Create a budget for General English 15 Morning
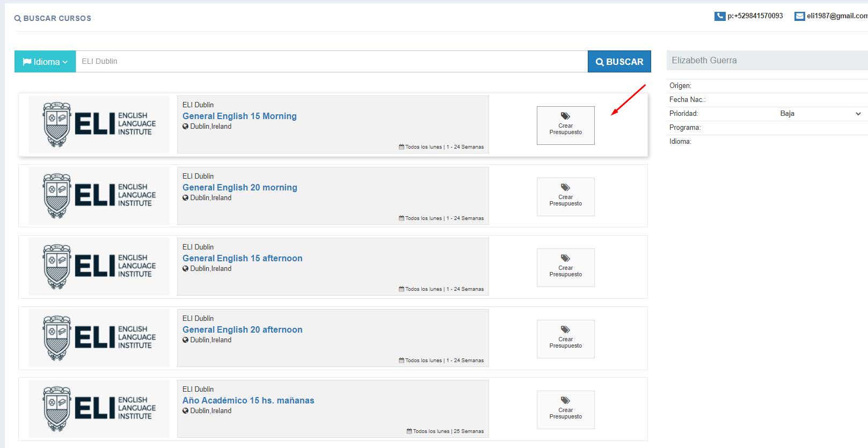This screenshot has height=448, width=868. coord(565,125)
